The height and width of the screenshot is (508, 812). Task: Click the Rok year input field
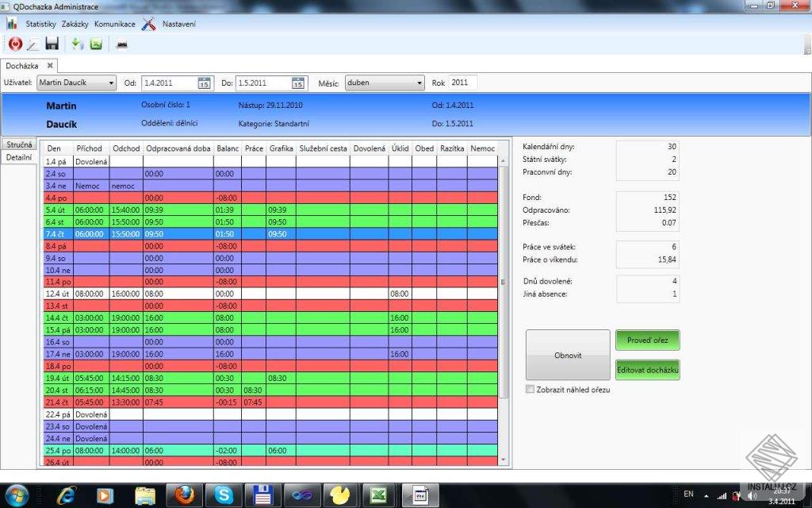click(x=462, y=83)
